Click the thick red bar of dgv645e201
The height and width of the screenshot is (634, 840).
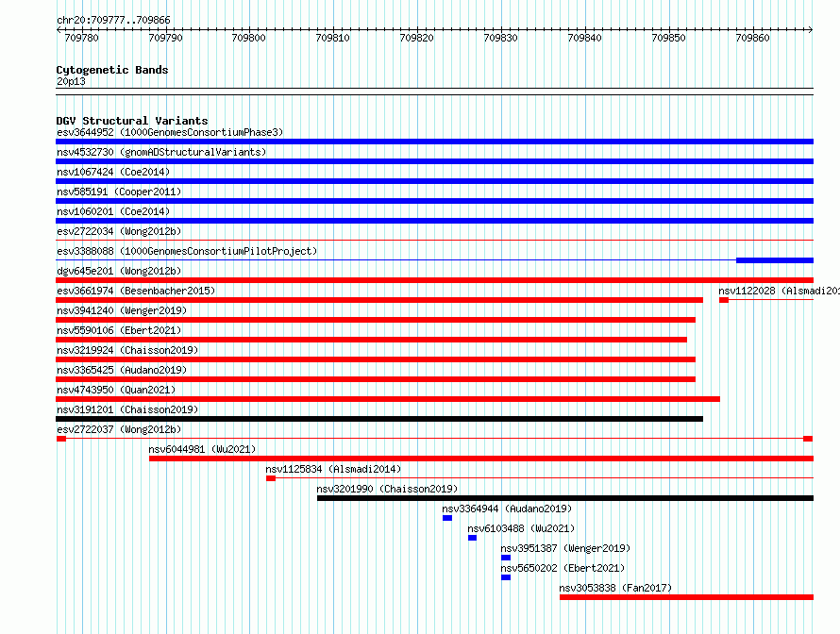tap(434, 280)
